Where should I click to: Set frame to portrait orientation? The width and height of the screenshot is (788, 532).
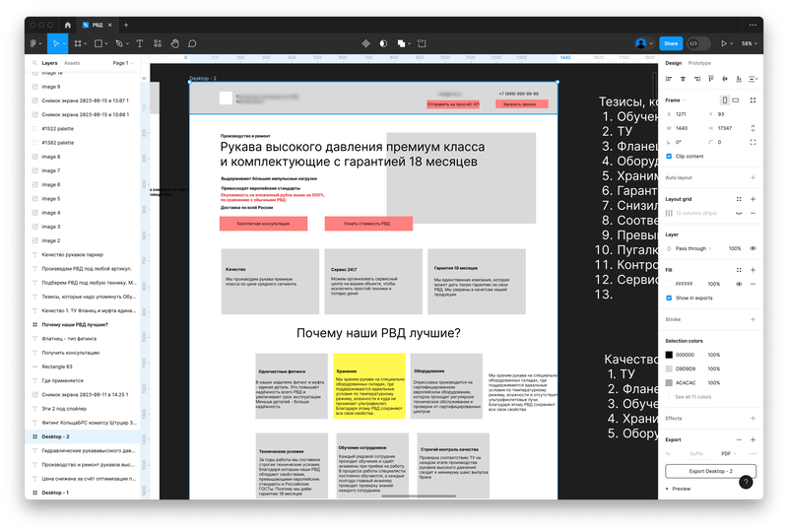coord(725,100)
